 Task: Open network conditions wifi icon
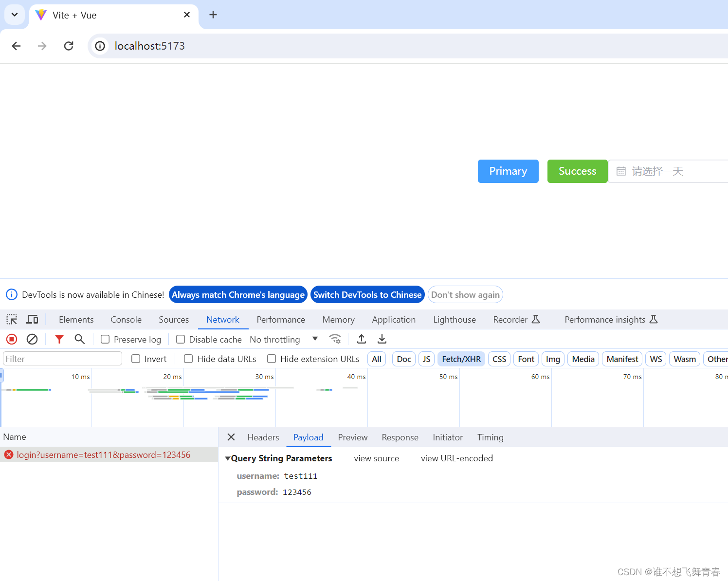(335, 339)
